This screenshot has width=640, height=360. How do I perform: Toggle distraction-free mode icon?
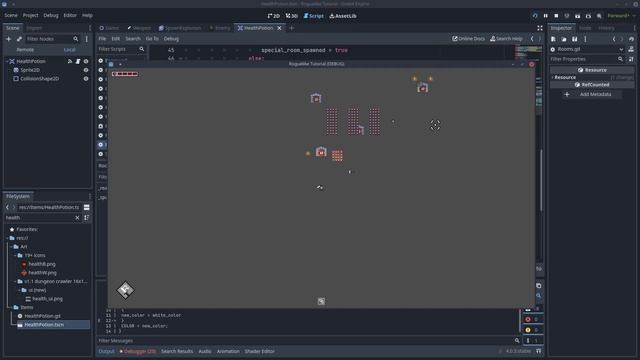[x=540, y=28]
